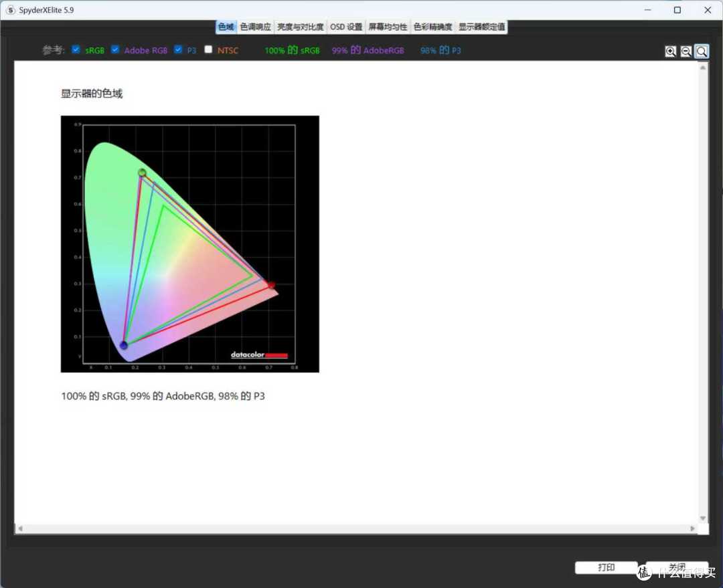Open the 色彩精确度 tab
Viewport: 723px width, 588px height.
pos(432,27)
